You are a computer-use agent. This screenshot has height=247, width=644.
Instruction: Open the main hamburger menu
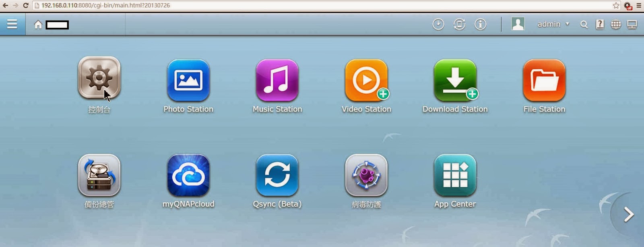(12, 24)
